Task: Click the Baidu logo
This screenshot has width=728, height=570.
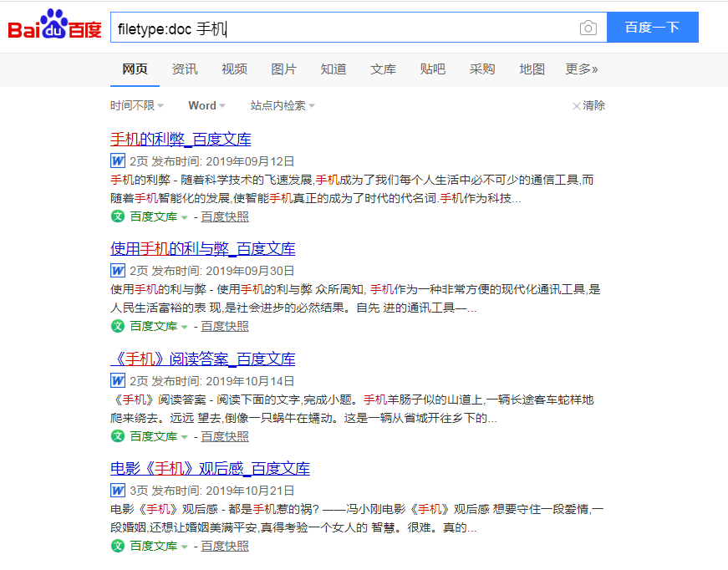Action: pyautogui.click(x=55, y=24)
